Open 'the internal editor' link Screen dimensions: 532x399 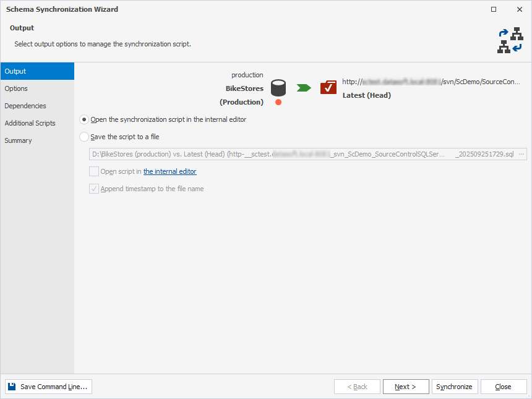click(169, 171)
